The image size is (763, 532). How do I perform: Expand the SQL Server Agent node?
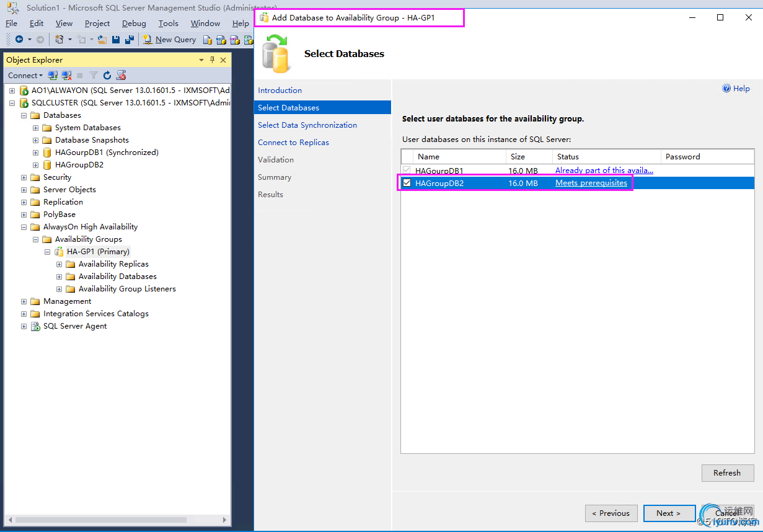tap(24, 326)
